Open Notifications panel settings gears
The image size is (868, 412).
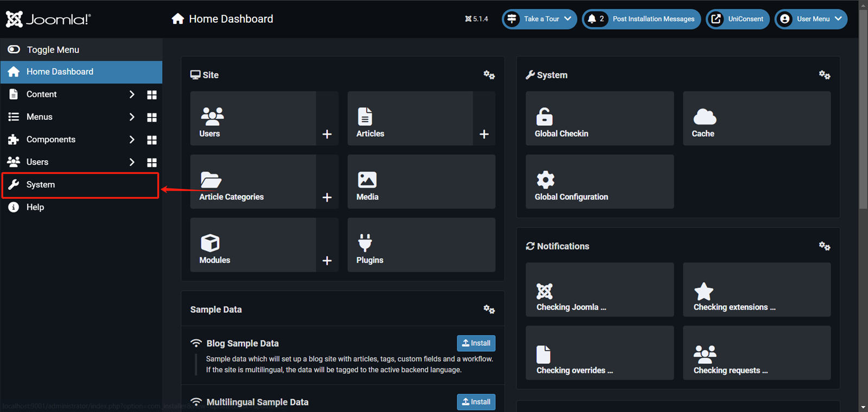point(825,246)
